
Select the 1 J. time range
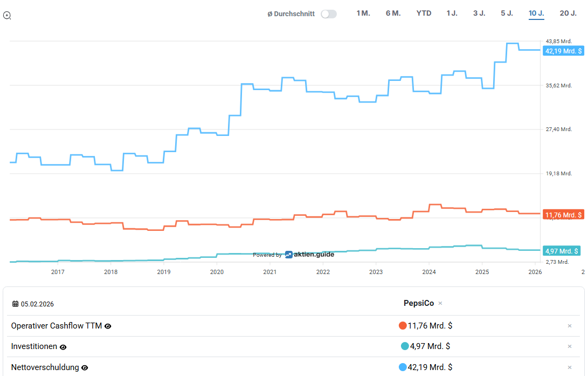click(452, 13)
